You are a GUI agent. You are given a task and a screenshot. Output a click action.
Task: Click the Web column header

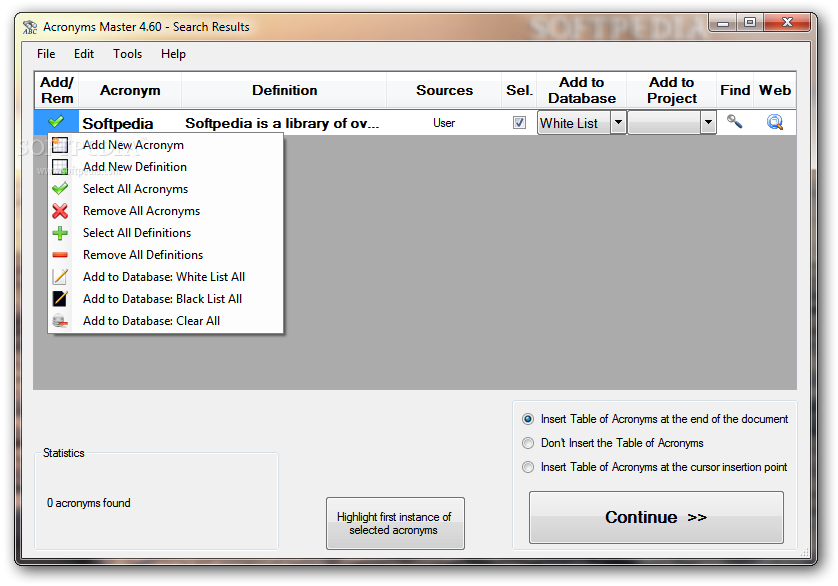coord(775,90)
